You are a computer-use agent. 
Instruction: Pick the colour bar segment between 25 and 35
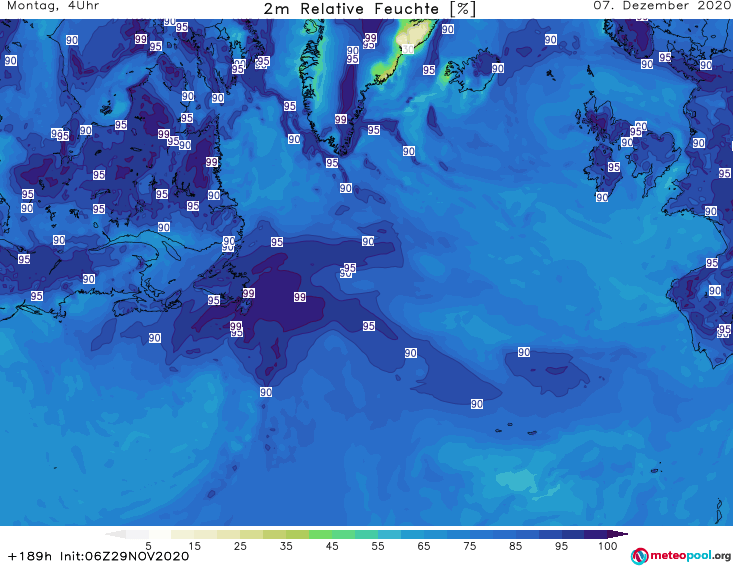click(x=263, y=534)
